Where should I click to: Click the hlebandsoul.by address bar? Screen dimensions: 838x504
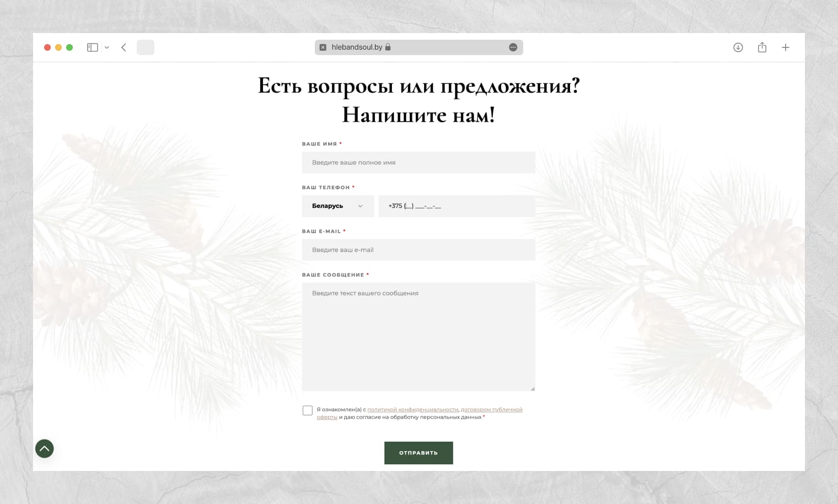pyautogui.click(x=419, y=47)
